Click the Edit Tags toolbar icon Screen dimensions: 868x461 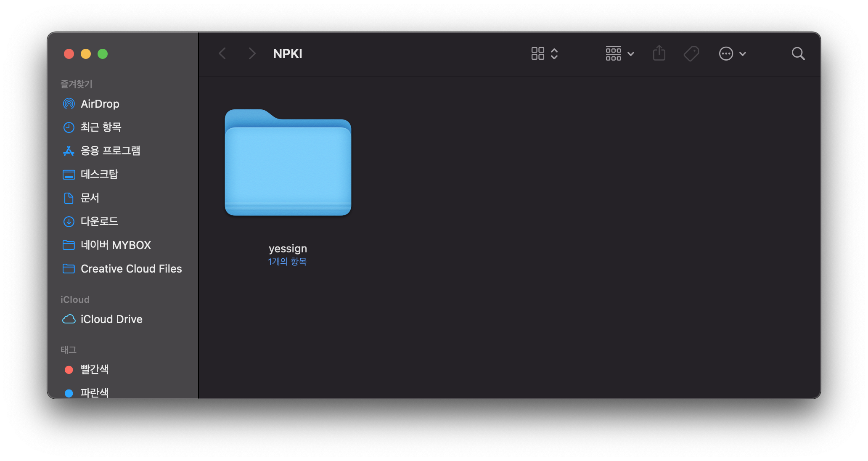pyautogui.click(x=691, y=54)
